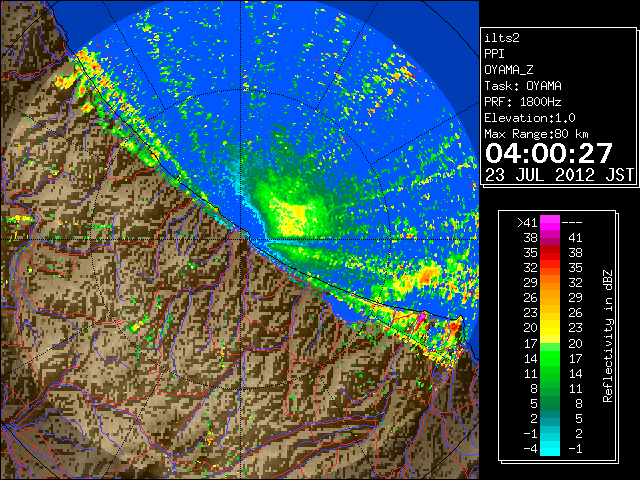The height and width of the screenshot is (480, 640).
Task: Click the "ilts2" label in the info box
Action: coord(502,38)
